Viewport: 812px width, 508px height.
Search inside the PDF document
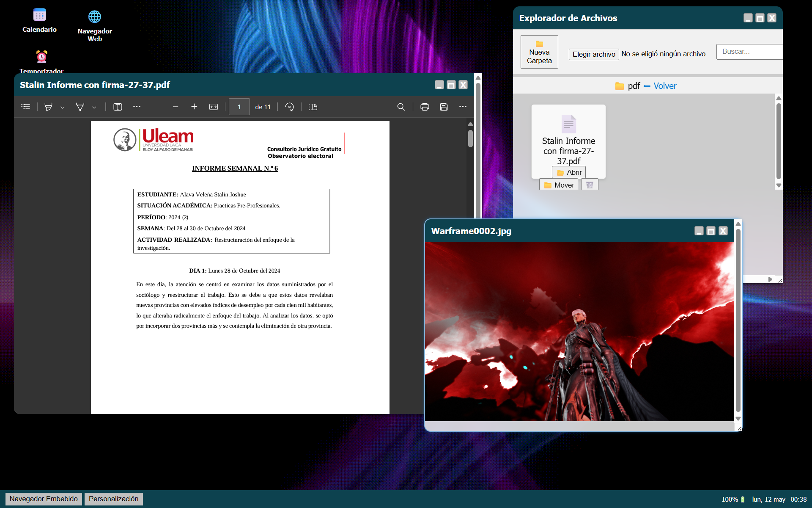[401, 107]
